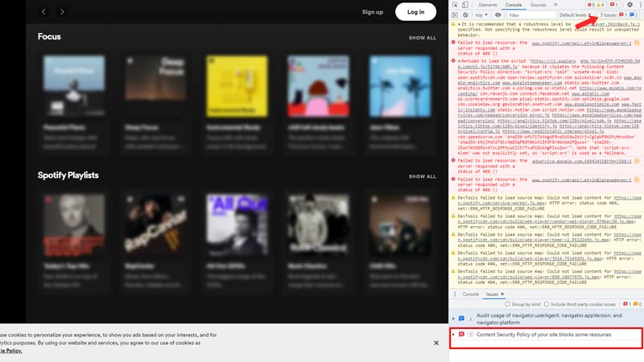
Task: Show the console sidebar icon
Action: pos(455,15)
